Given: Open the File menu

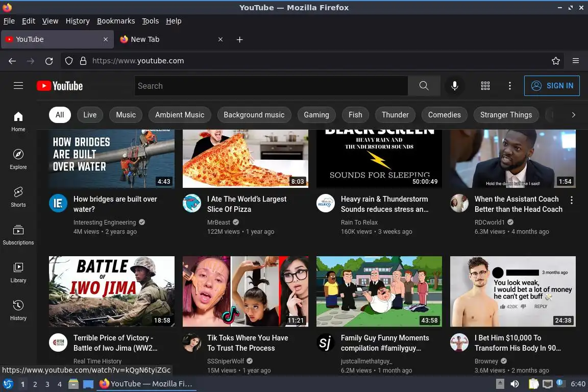Looking at the screenshot, I should [x=9, y=21].
